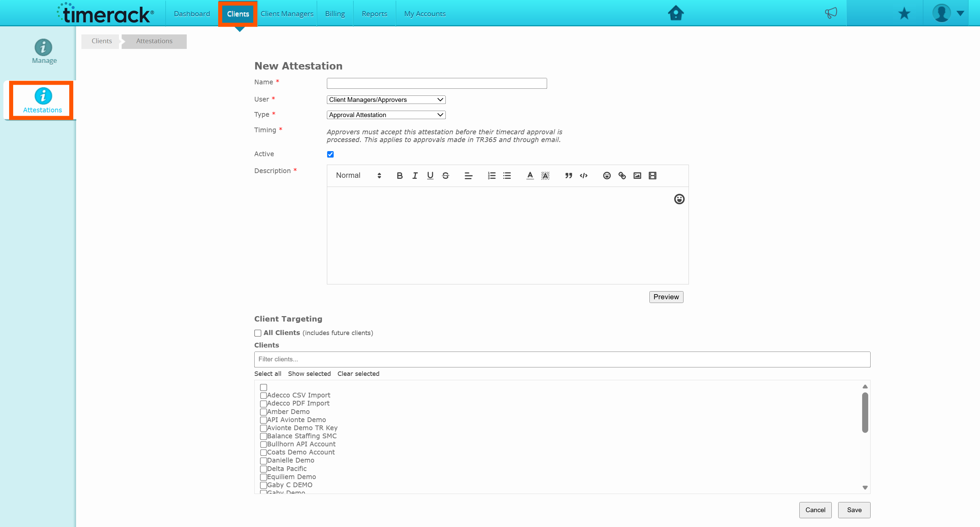
Task: Open the text color picker
Action: coord(530,175)
